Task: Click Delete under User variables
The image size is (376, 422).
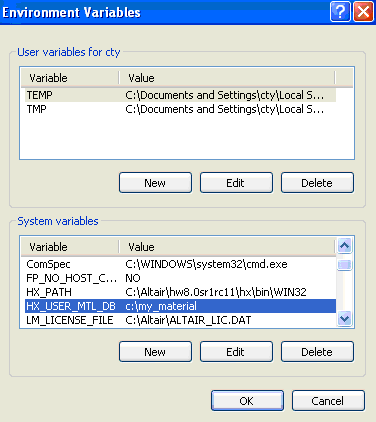Action: [x=317, y=183]
